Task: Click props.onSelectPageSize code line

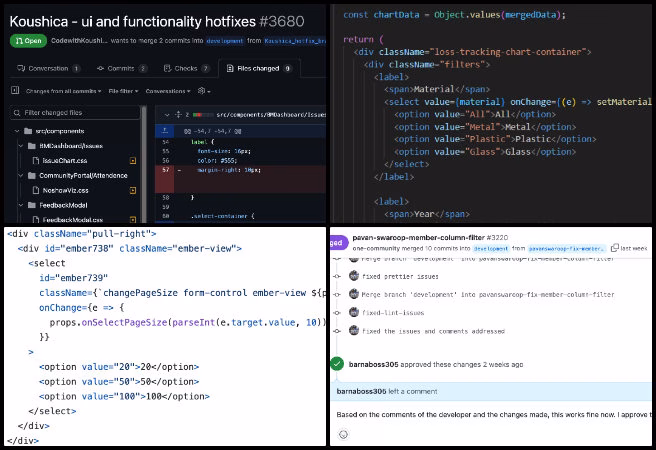Action: [187, 322]
